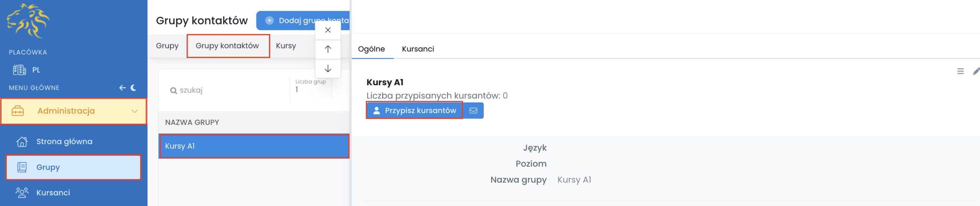Open Strona główna from the sidebar

click(x=64, y=141)
